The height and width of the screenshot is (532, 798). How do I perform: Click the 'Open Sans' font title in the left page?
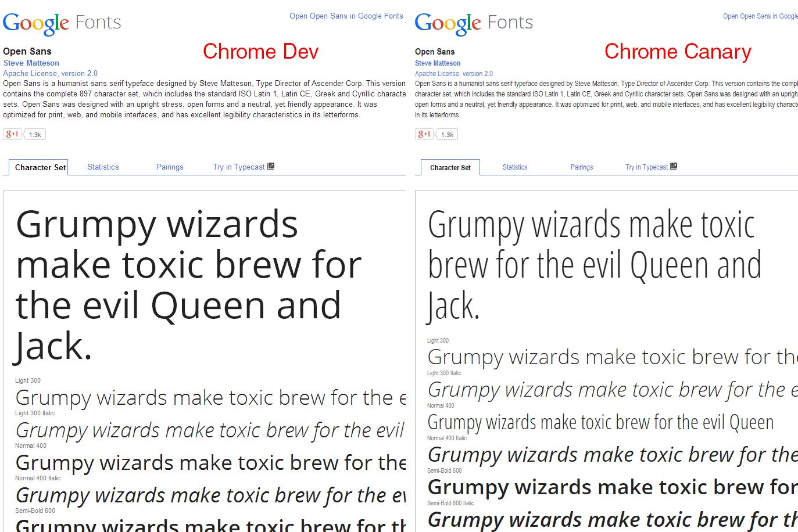coord(27,51)
